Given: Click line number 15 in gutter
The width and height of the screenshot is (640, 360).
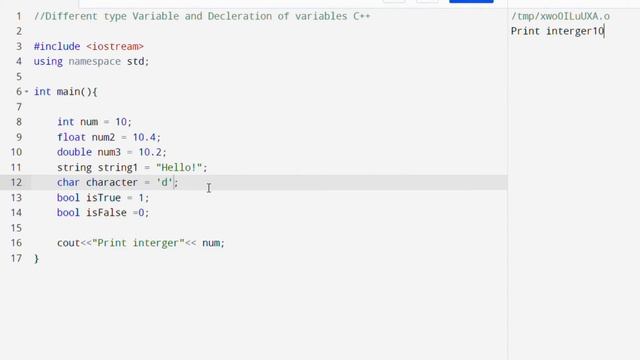Looking at the screenshot, I should coord(16,228).
